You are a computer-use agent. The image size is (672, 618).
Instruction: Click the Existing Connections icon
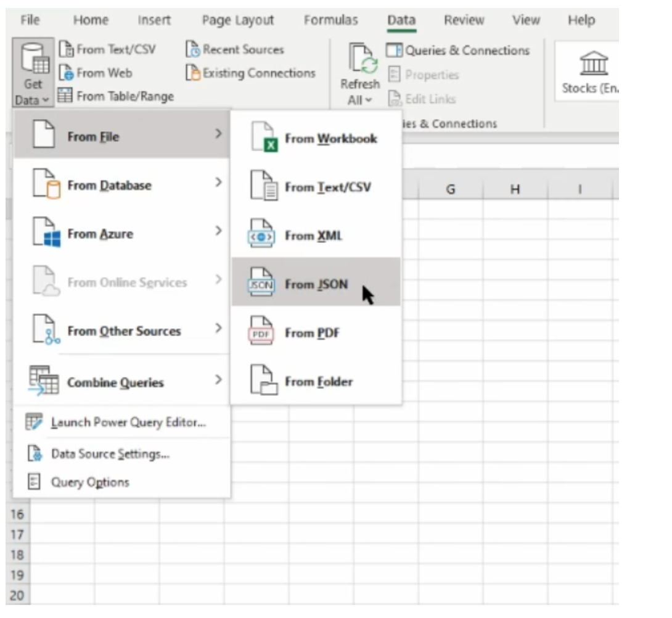(192, 73)
